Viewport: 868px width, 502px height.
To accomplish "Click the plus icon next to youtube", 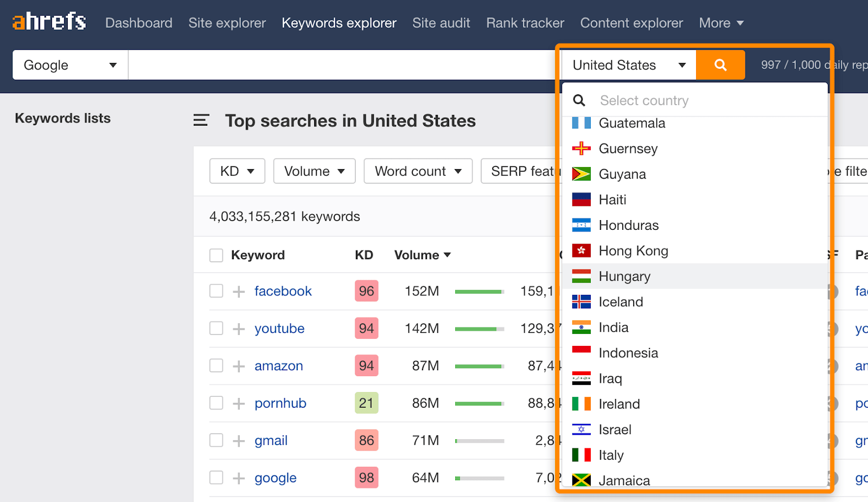I will 239,329.
